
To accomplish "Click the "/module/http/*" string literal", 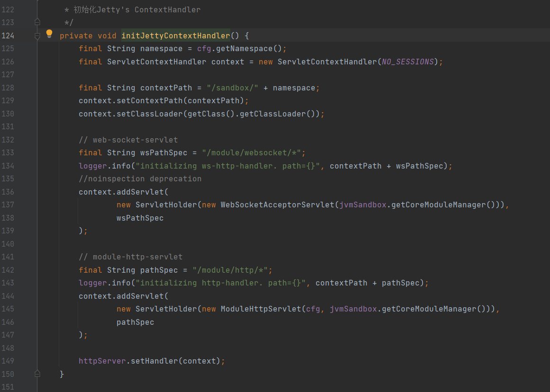I will tap(232, 270).
